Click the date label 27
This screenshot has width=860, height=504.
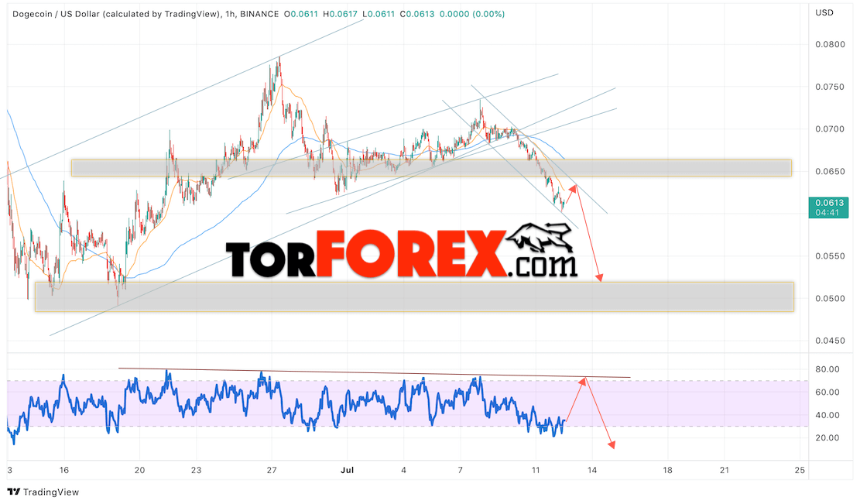point(272,470)
